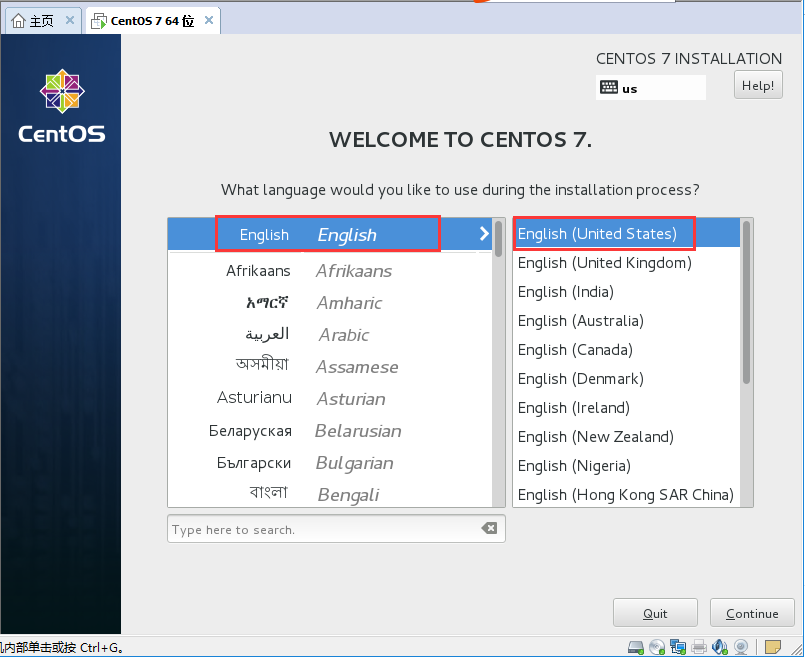
Task: Click the home icon on 主页 tab
Action: [18, 21]
